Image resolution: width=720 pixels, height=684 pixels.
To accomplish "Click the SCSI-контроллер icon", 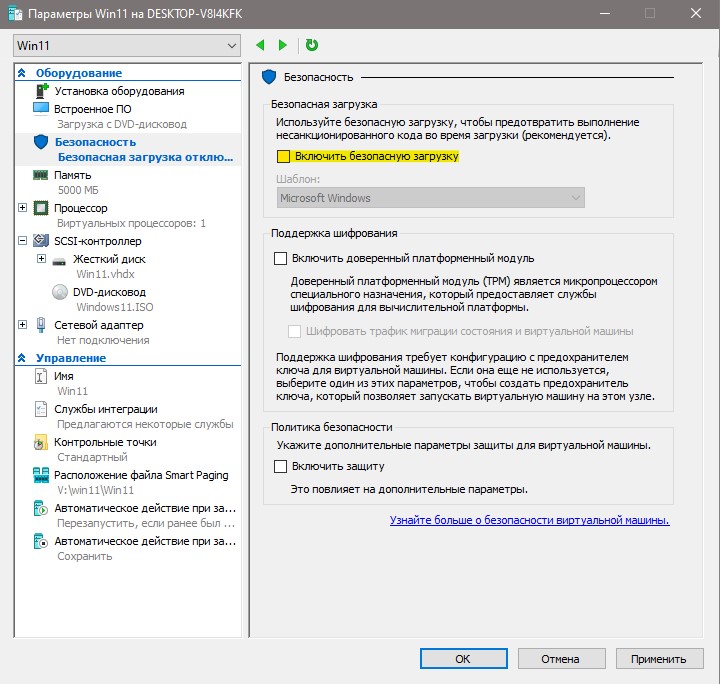I will click(41, 241).
